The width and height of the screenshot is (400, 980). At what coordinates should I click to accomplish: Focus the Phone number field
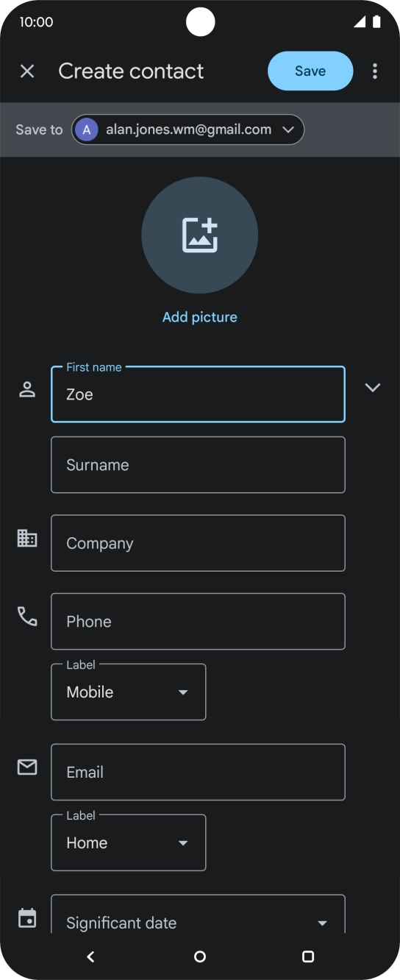[198, 622]
